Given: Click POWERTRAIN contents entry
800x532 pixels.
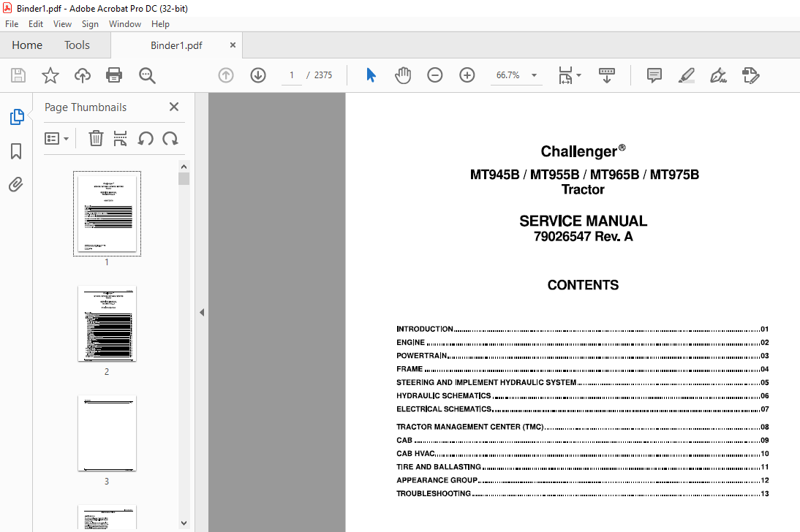Looking at the screenshot, I should (583, 355).
